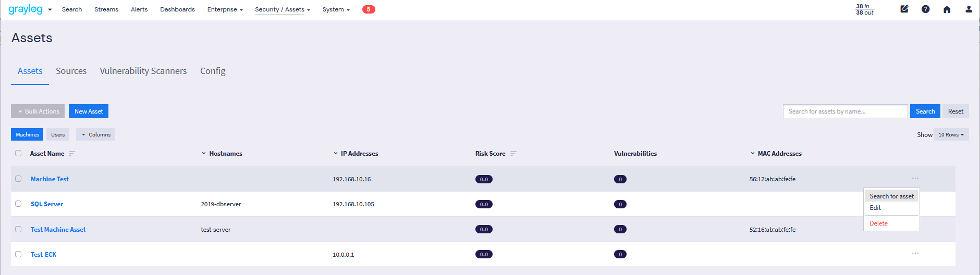The height and width of the screenshot is (275, 980).
Task: Open the Test Machine Asset link
Action: coord(58,229)
